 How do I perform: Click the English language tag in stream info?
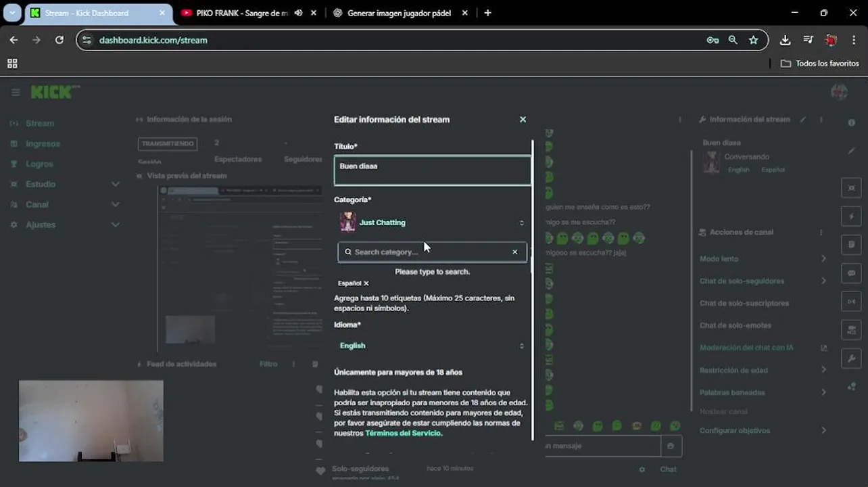(738, 170)
